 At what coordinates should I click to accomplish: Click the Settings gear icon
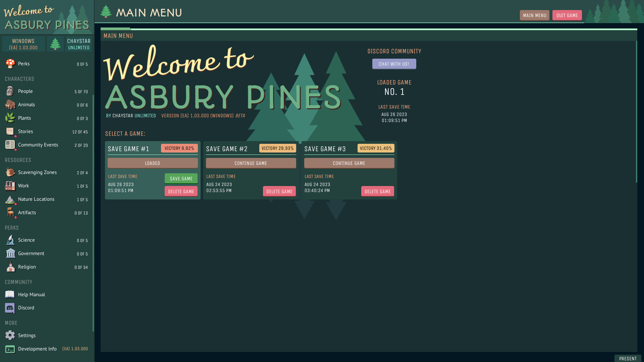click(x=10, y=335)
